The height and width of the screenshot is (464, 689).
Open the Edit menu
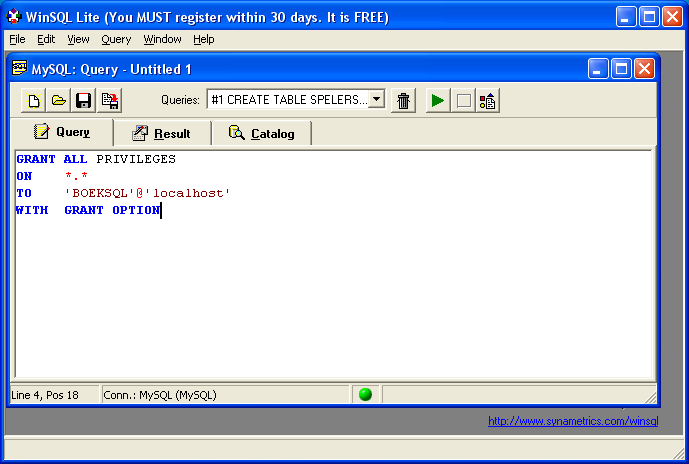[46, 40]
